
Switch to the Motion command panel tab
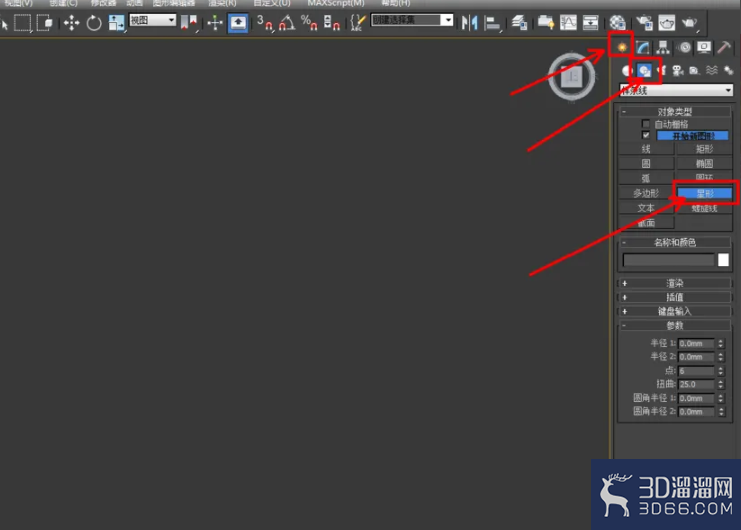coord(684,47)
